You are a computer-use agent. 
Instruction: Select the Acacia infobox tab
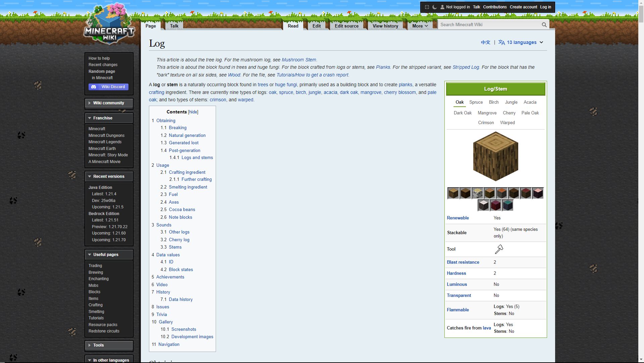click(x=530, y=102)
